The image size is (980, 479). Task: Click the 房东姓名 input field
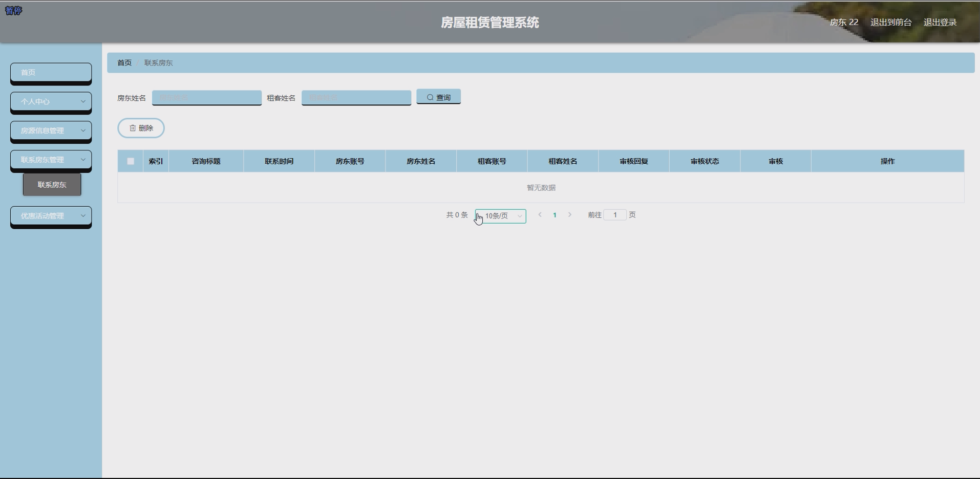pos(207,97)
